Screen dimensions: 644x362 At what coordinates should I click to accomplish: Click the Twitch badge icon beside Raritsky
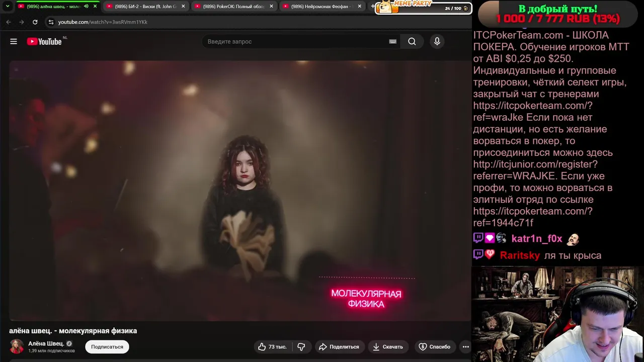point(478,255)
